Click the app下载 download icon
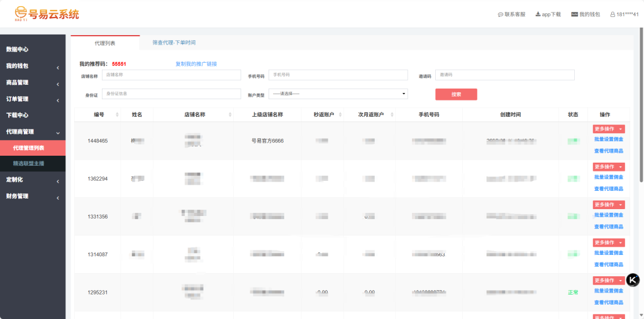The height and width of the screenshot is (319, 644). 538,14
